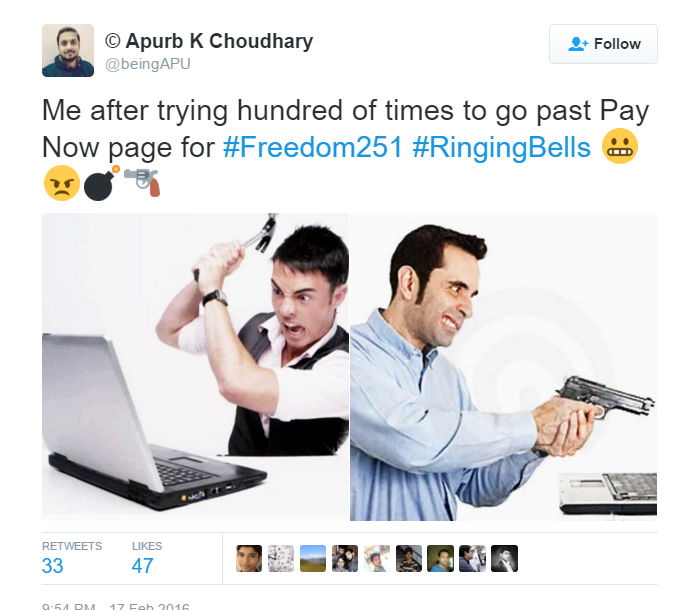Click the Follow button
Screen dimensions: 689x610
coord(603,44)
